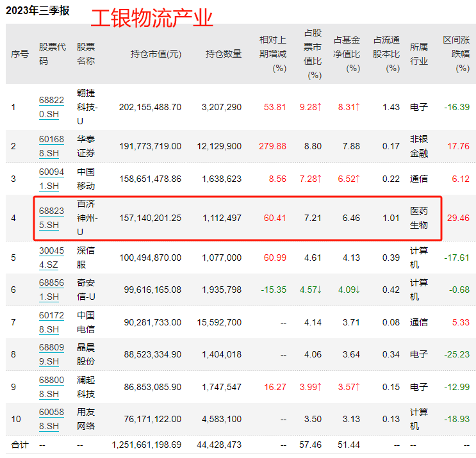Click total net value ratio 51.44

[x=349, y=445]
